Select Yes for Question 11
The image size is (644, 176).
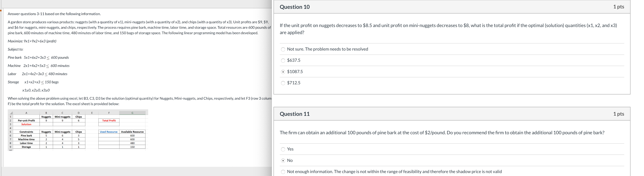283,149
